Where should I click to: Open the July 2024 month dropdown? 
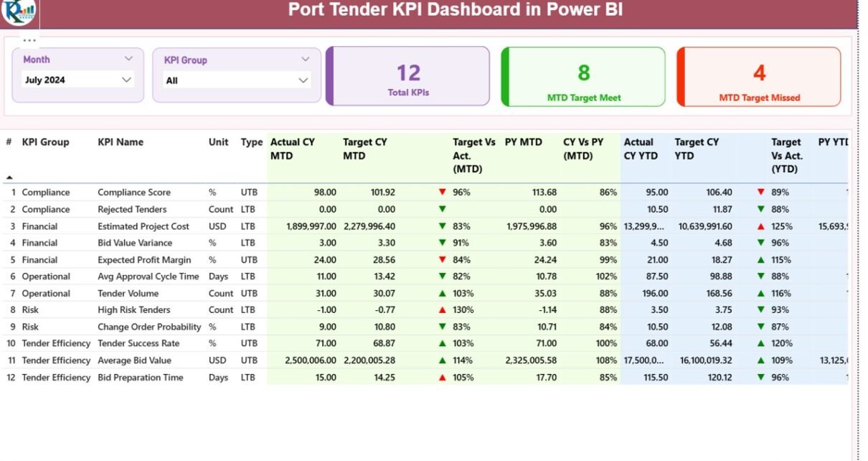[126, 80]
